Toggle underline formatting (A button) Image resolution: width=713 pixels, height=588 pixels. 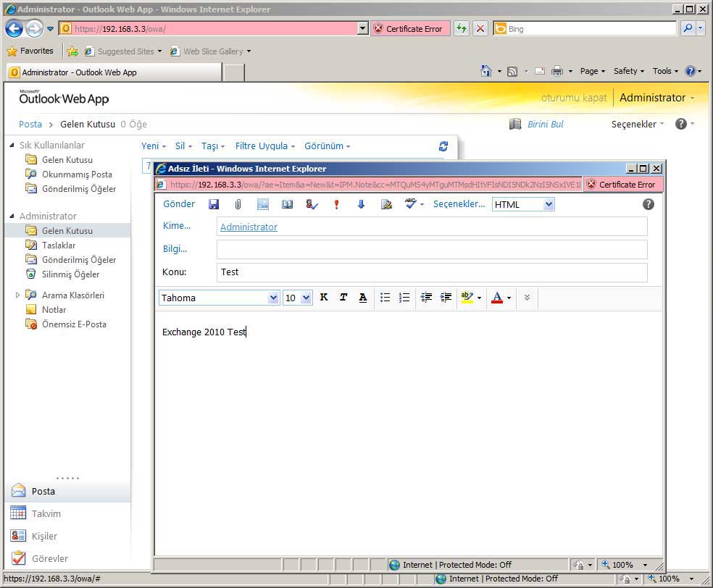click(363, 298)
